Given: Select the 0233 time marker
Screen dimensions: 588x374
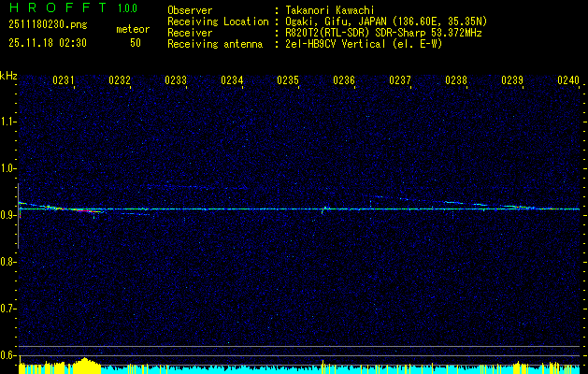Looking at the screenshot, I should [x=176, y=81].
